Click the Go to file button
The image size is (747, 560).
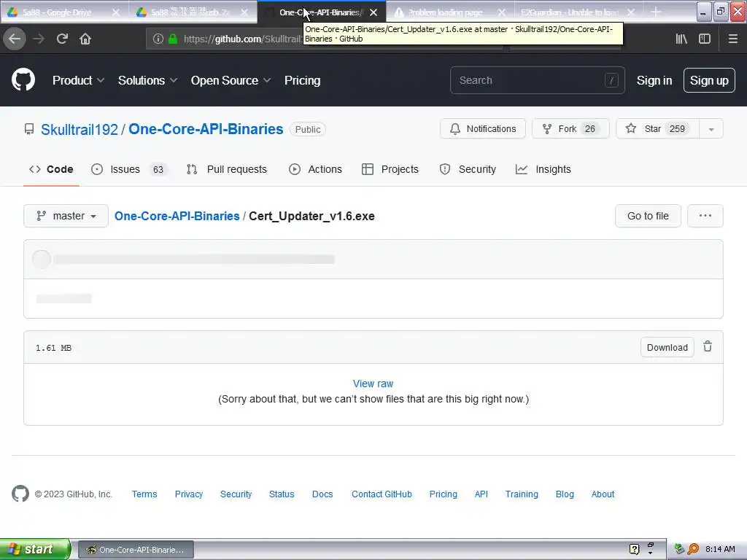coord(648,216)
